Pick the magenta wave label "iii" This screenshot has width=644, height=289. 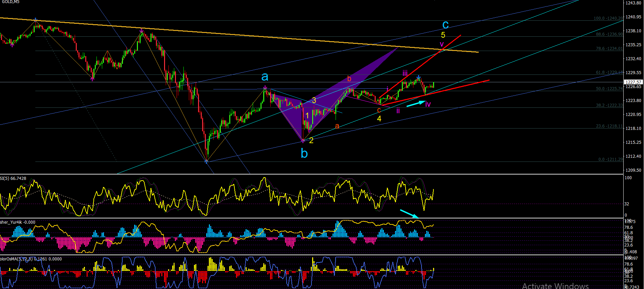click(405, 73)
